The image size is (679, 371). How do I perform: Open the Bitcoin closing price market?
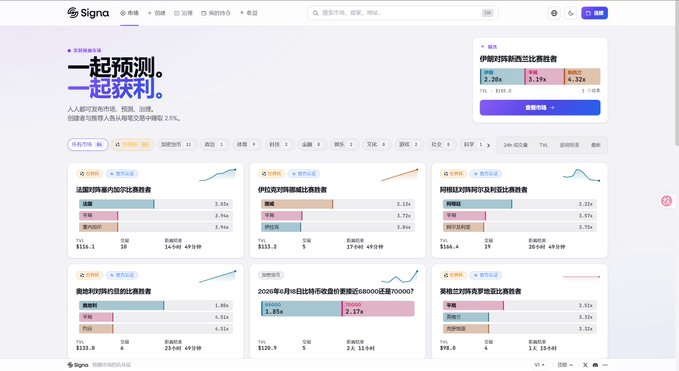(x=336, y=291)
